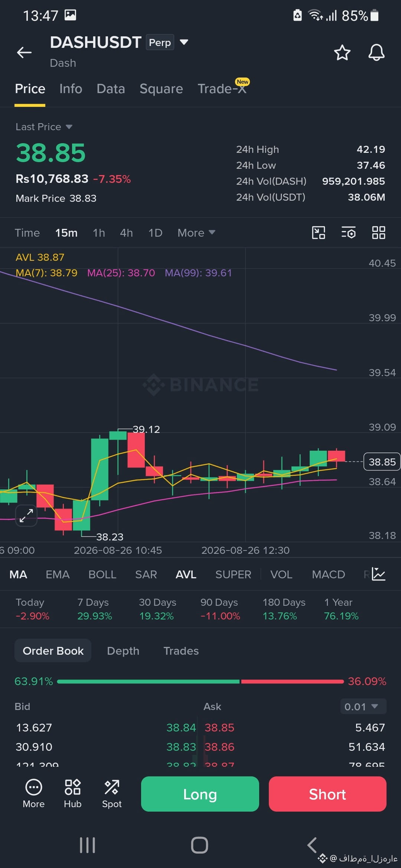Tap 24h High value 42.19

coord(371,149)
